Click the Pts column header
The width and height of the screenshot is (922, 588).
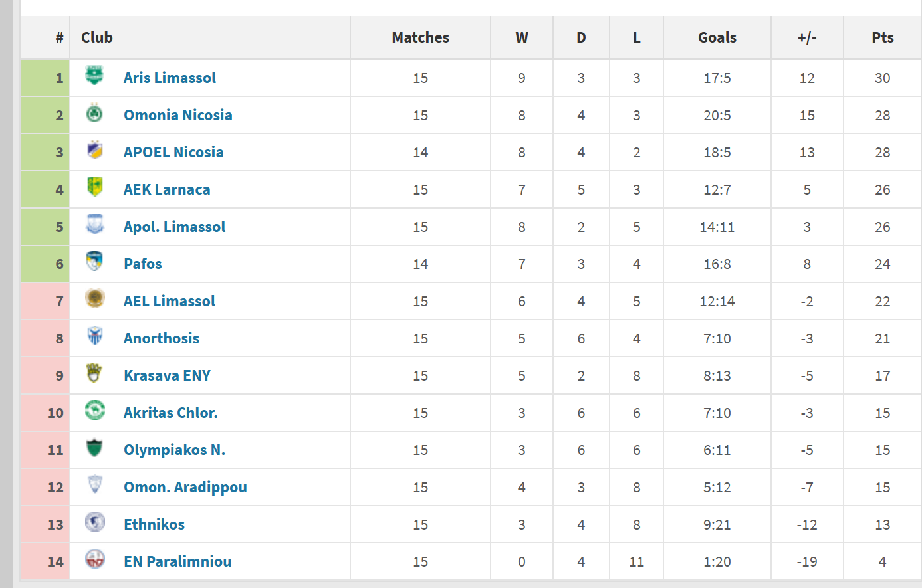(882, 37)
